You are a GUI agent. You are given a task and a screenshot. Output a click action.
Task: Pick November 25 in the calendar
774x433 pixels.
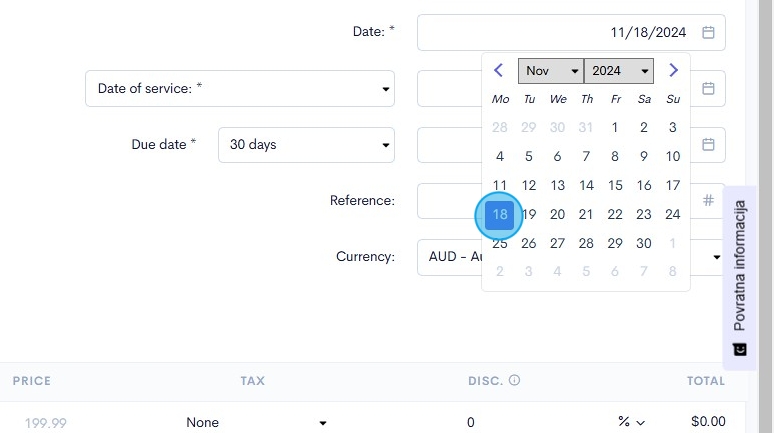[501, 243]
